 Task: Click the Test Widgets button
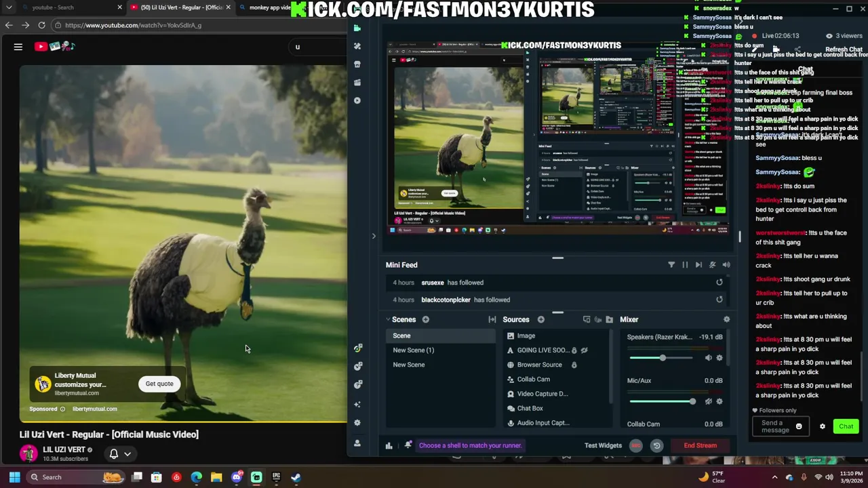pyautogui.click(x=603, y=445)
